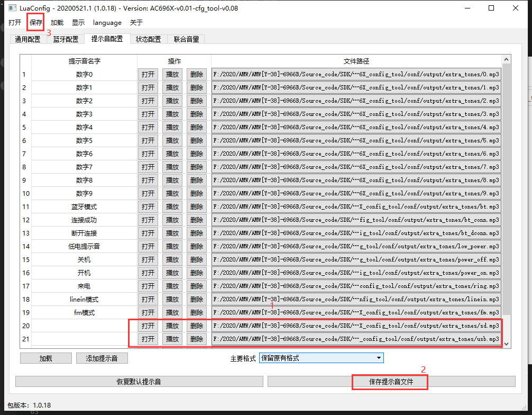Click the table scrollbar down arrow

506,344
